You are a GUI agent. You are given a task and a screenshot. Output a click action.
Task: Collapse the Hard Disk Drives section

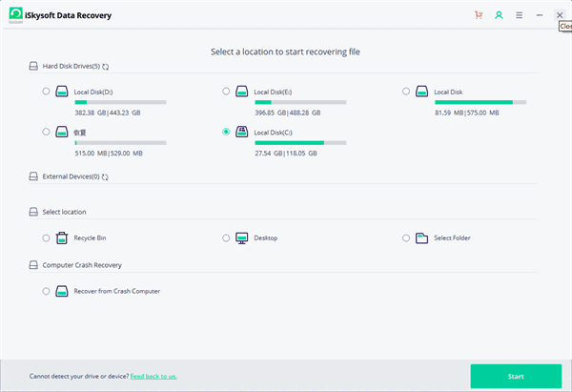tap(34, 67)
